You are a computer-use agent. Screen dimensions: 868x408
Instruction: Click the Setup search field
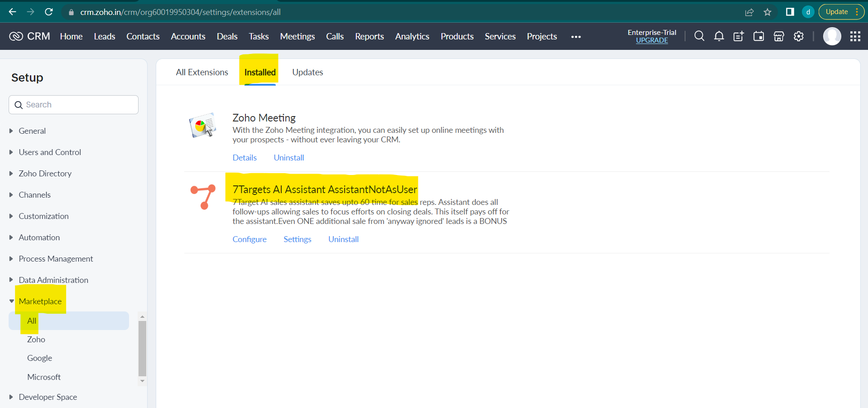tap(73, 105)
